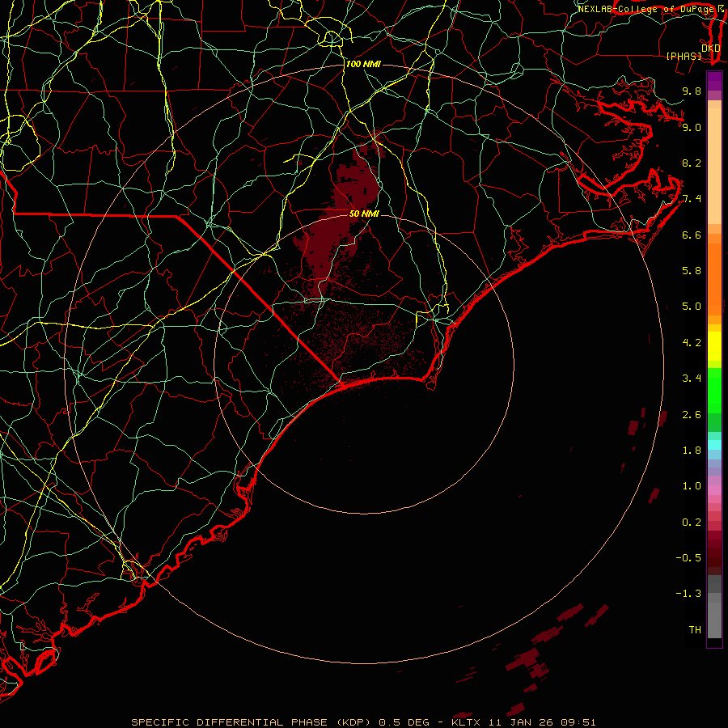Viewport: 728px width, 728px height.
Task: Click the 'TH' threshold label on scale
Action: point(695,630)
